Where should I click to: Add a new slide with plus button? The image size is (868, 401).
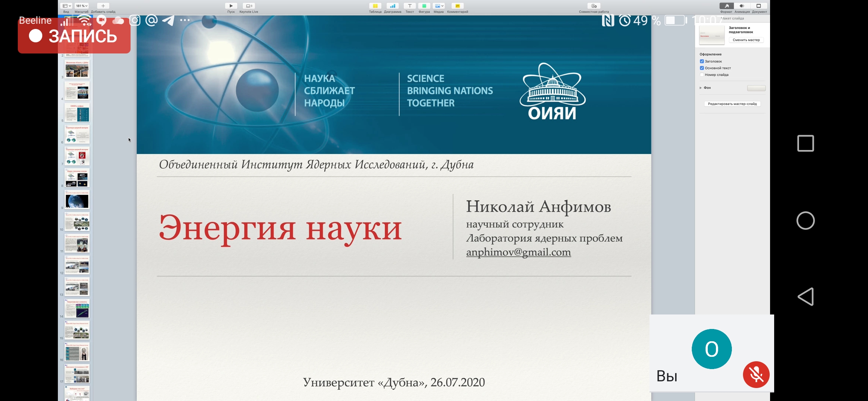point(103,6)
